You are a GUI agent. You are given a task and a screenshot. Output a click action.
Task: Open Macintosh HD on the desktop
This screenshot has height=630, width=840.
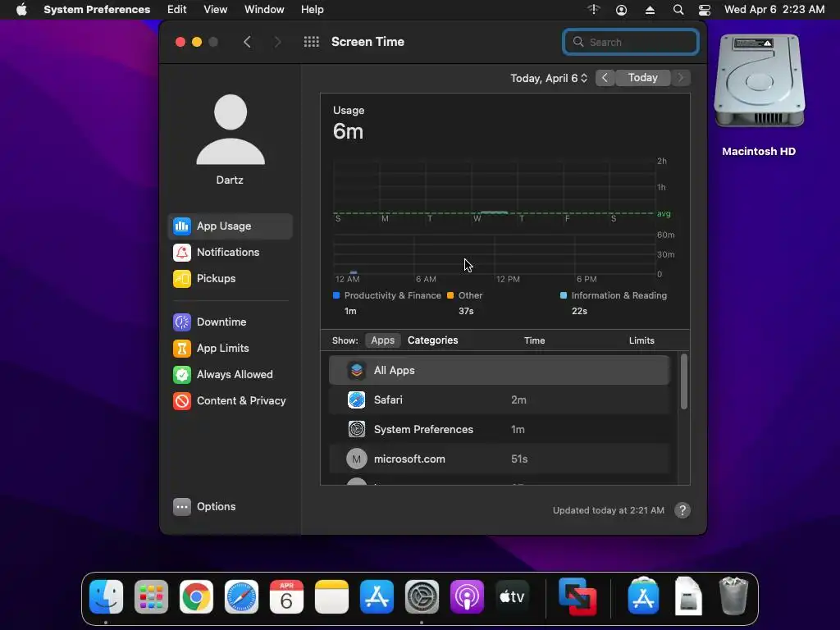click(759, 96)
